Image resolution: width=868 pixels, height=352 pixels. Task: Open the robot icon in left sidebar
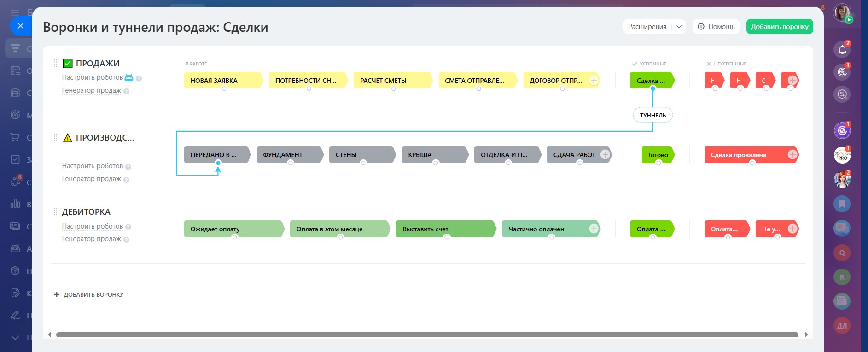[15, 248]
